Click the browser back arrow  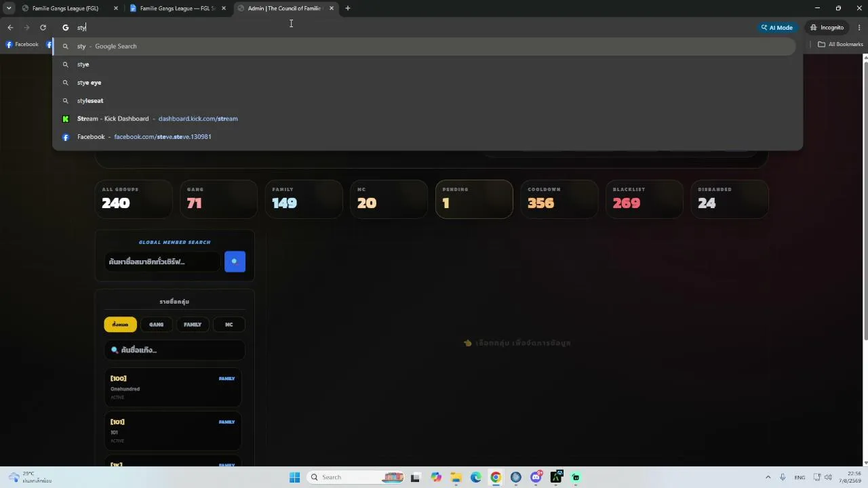pyautogui.click(x=10, y=28)
